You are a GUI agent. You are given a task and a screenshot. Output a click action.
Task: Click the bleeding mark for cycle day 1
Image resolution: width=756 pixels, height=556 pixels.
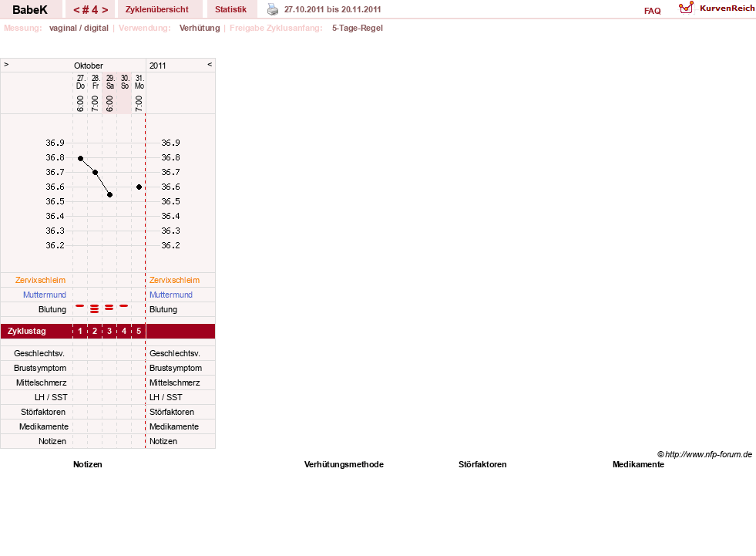pos(80,305)
